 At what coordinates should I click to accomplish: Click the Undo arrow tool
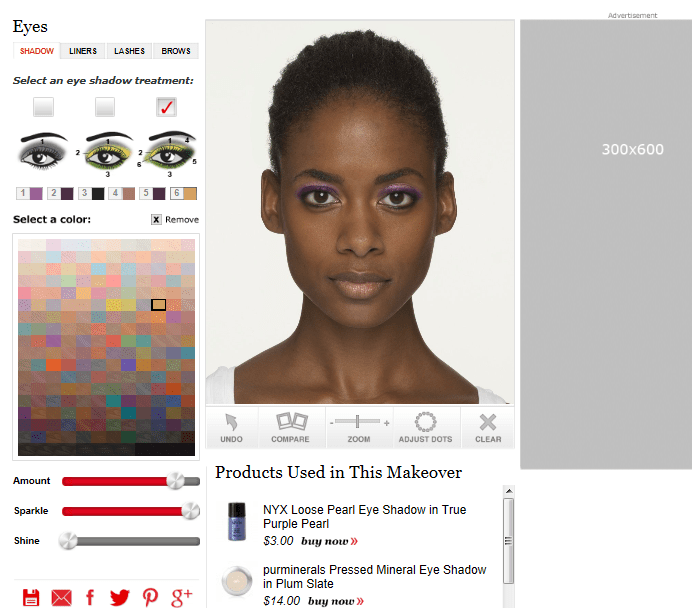pyautogui.click(x=231, y=427)
